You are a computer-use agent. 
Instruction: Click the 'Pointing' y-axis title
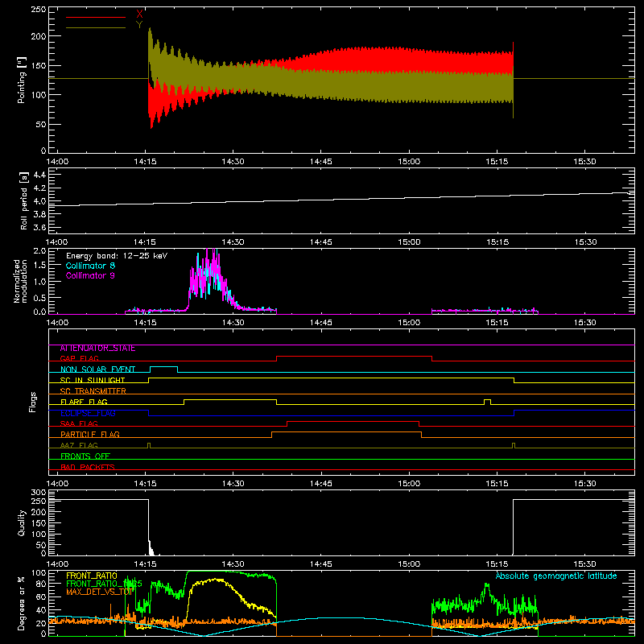point(21,80)
